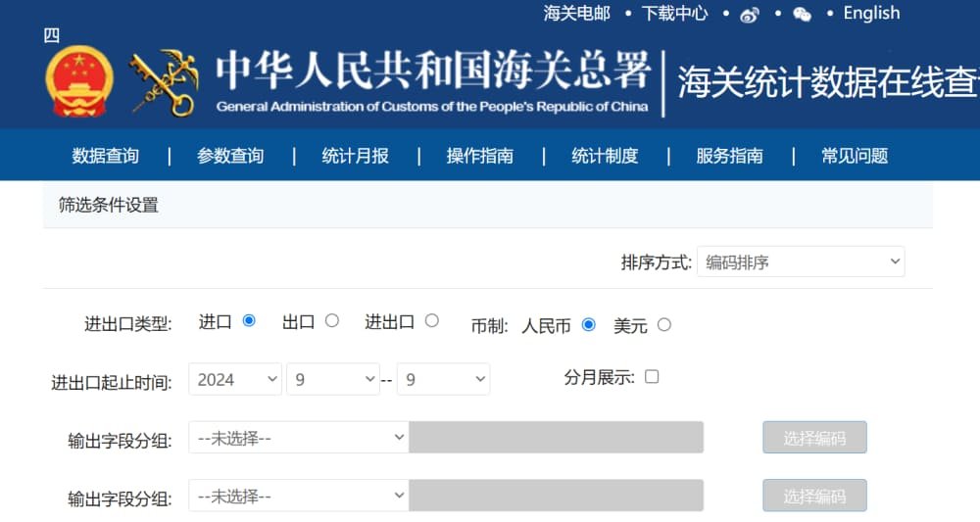This screenshot has width=980, height=522.
Task: Select the 进口 radio button
Action: coord(249,321)
